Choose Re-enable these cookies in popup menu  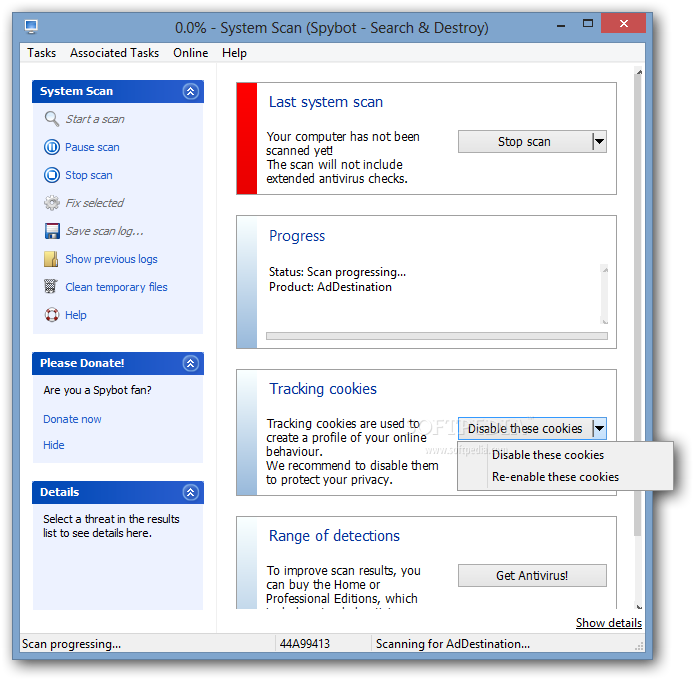pos(565,477)
